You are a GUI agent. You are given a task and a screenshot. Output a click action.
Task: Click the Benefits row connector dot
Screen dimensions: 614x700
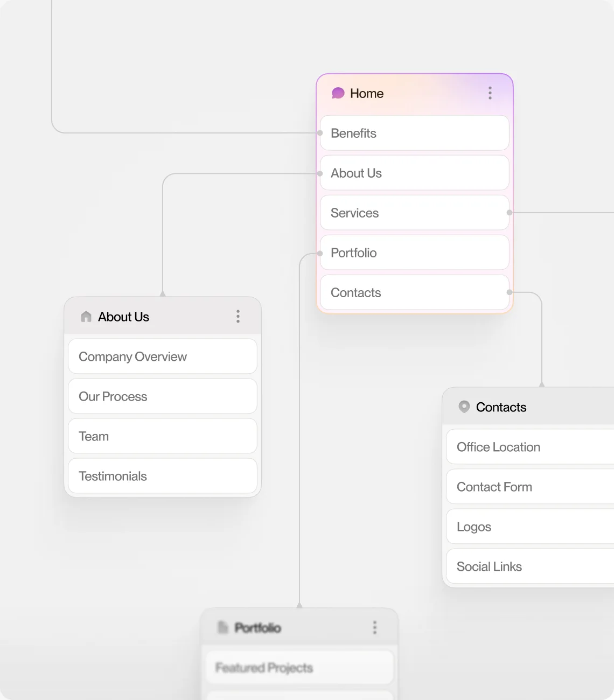pyautogui.click(x=320, y=133)
